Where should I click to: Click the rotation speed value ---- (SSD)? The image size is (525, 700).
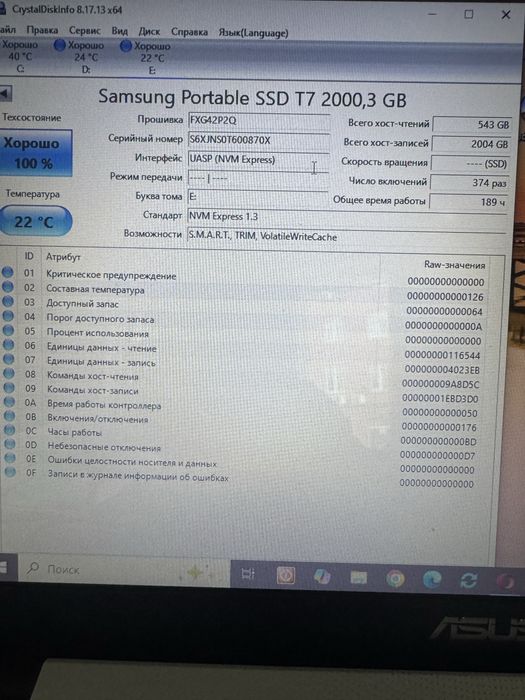point(470,163)
